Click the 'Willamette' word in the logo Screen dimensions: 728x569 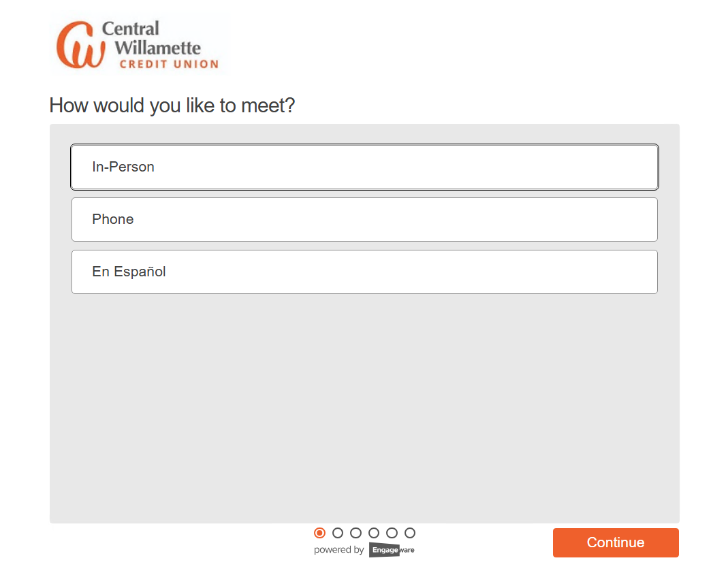(158, 48)
